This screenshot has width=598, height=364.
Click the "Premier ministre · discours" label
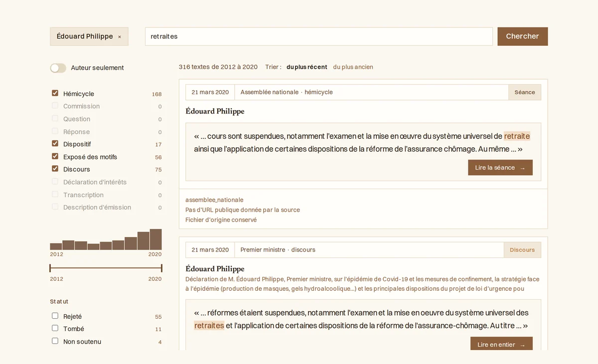pyautogui.click(x=278, y=250)
